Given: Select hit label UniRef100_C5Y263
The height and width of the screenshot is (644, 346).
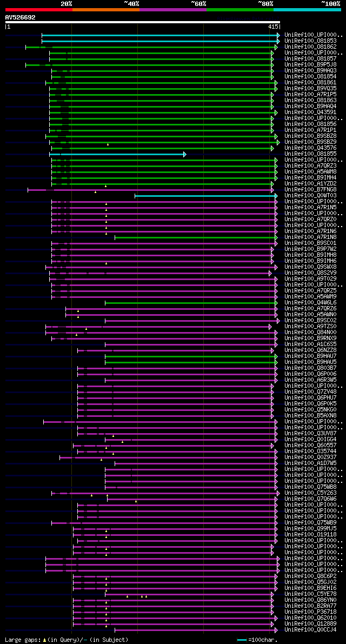Looking at the screenshot, I should pyautogui.click(x=310, y=493).
